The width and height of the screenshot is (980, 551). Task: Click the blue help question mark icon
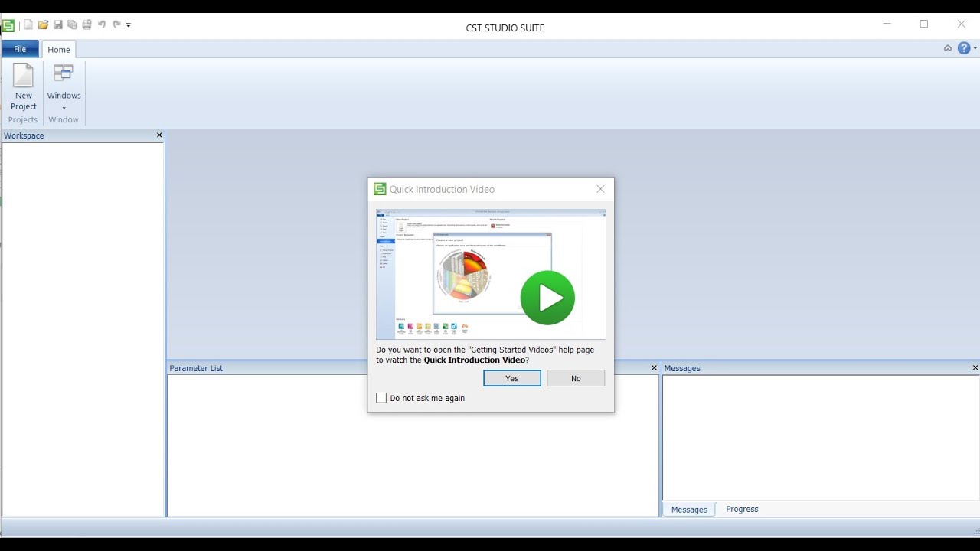coord(964,48)
